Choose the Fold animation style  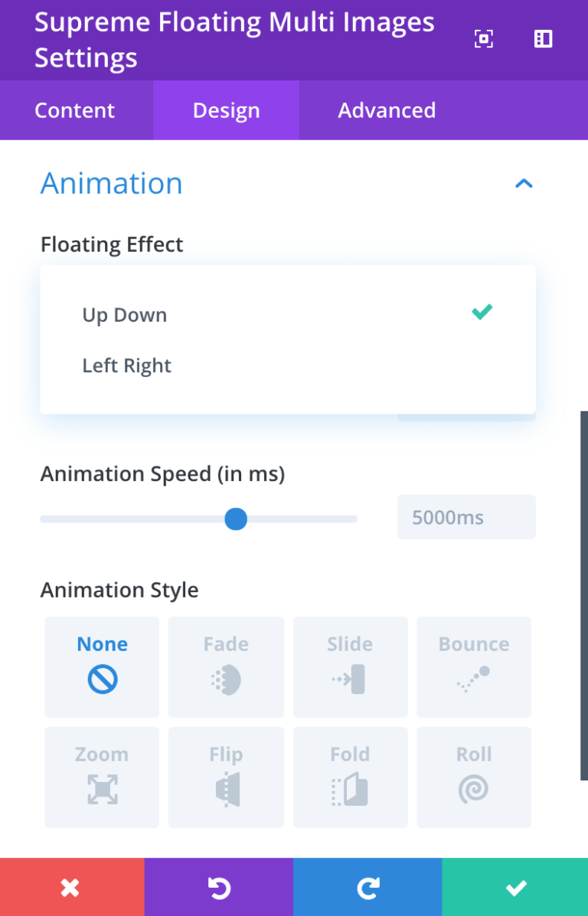coord(350,777)
